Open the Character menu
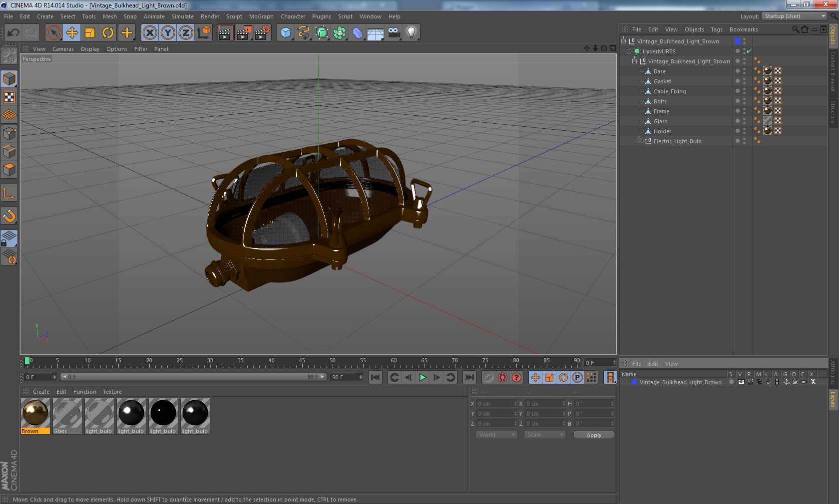The height and width of the screenshot is (504, 839). tap(293, 16)
